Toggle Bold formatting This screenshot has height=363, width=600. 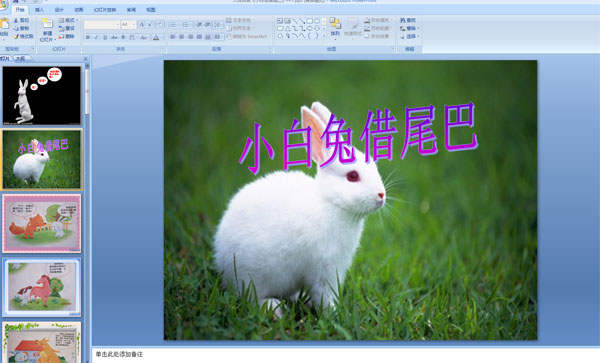[88, 37]
